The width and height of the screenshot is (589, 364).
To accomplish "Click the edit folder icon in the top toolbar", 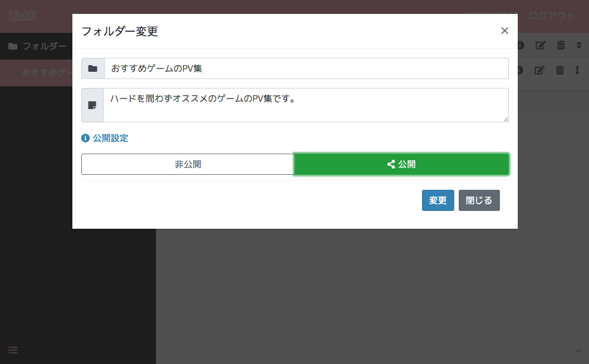I will point(541,45).
